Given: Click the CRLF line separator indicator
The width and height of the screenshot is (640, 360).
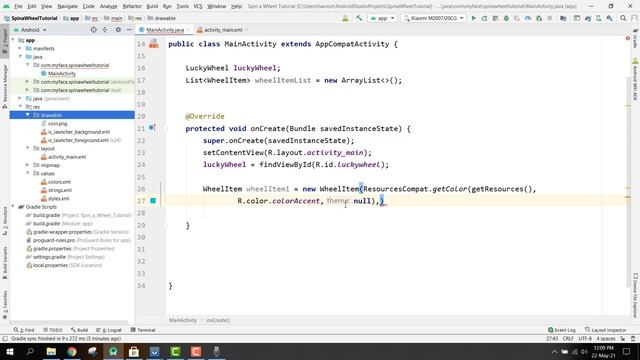Looking at the screenshot, I should pyautogui.click(x=568, y=338).
